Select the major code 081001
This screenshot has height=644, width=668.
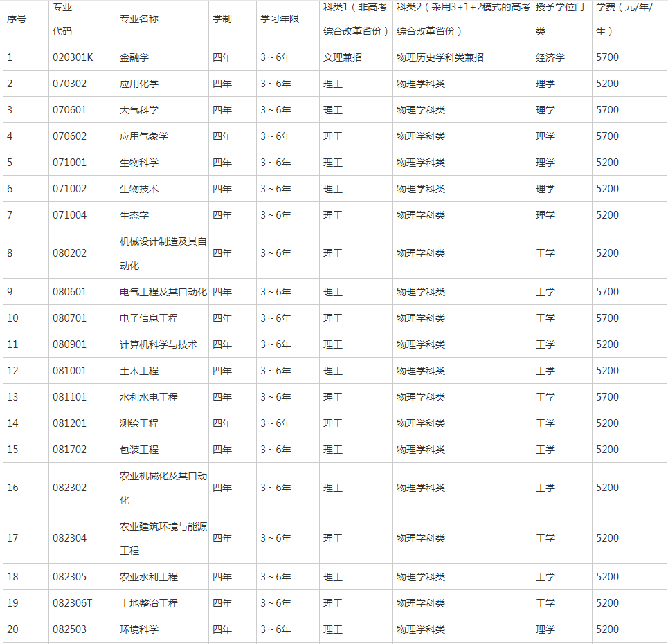click(69, 371)
